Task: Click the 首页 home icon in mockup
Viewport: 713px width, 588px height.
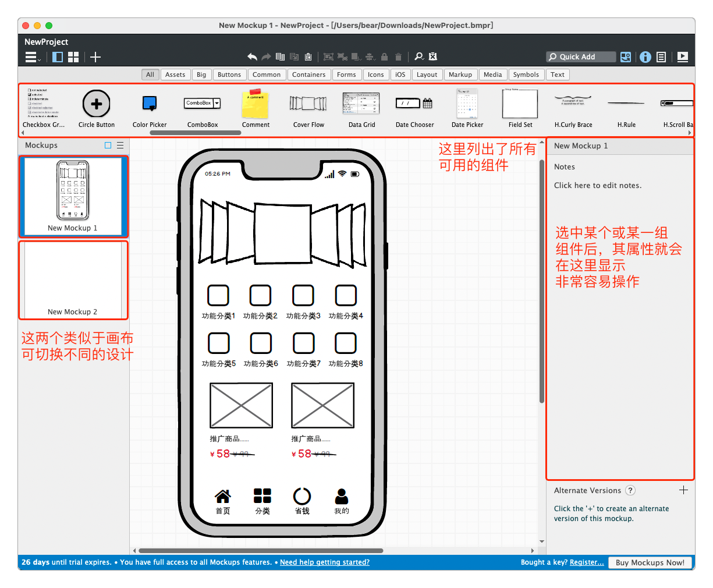Action: click(x=223, y=496)
